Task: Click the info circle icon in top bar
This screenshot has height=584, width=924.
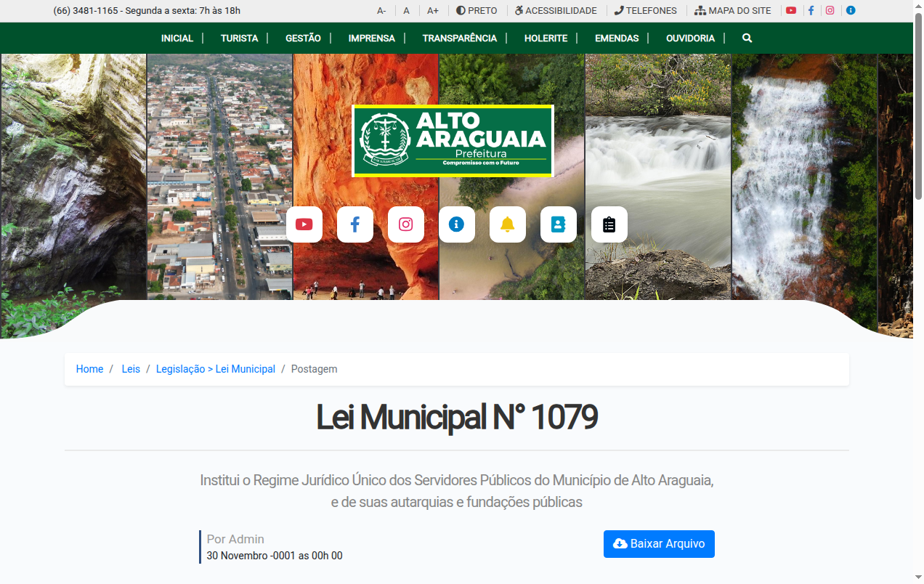Action: pyautogui.click(x=851, y=11)
